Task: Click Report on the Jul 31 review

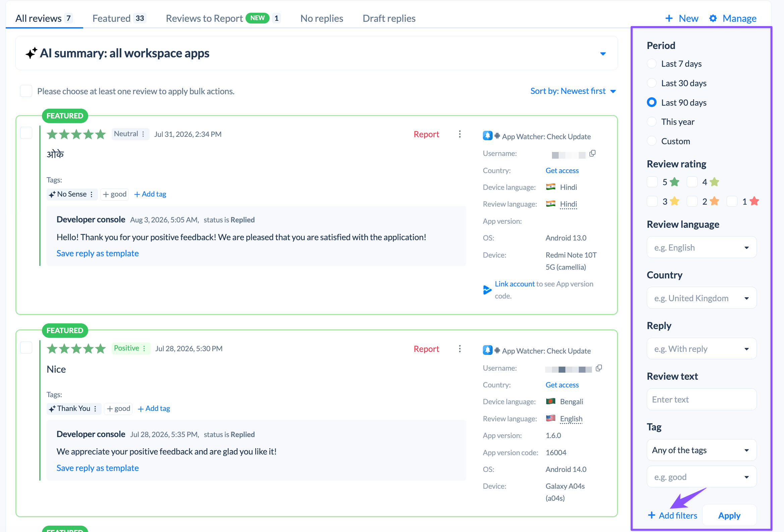Action: pos(426,134)
